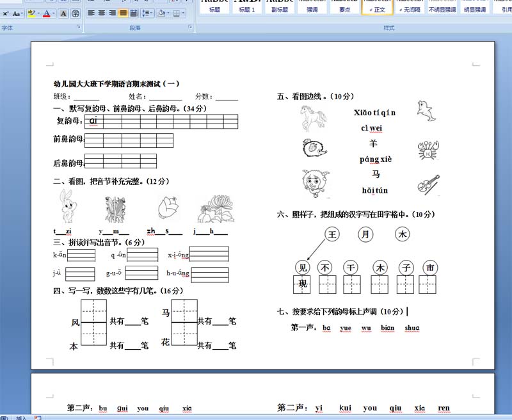The image size is (512, 420).
Task: Click the macro recording status bar icon
Action: click(x=38, y=417)
